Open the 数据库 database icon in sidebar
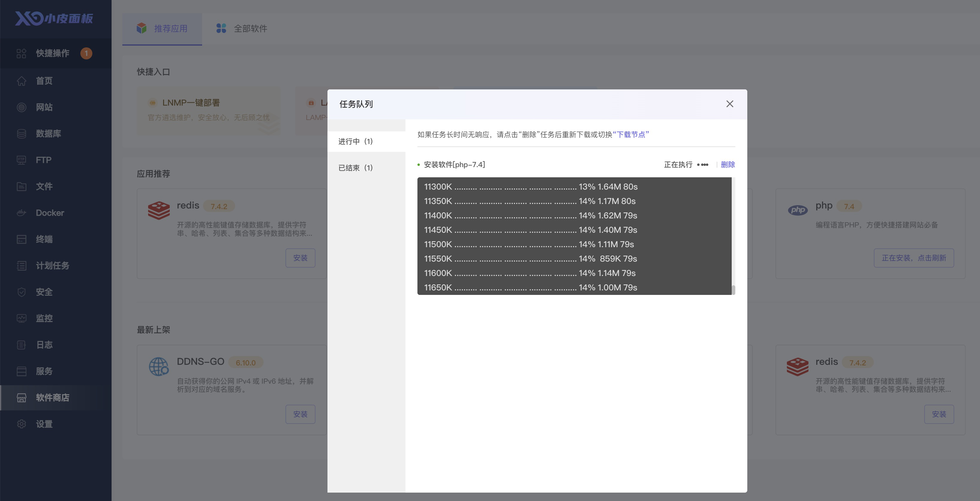 coord(21,133)
